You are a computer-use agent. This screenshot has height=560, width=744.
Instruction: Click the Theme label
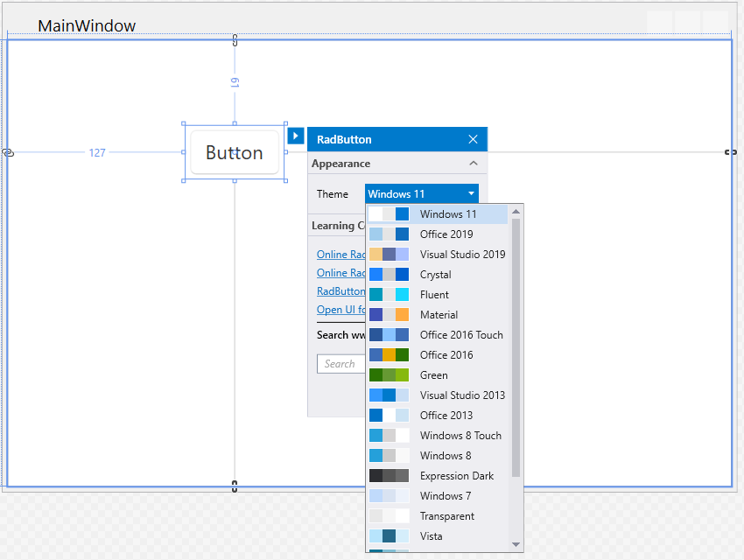(332, 194)
